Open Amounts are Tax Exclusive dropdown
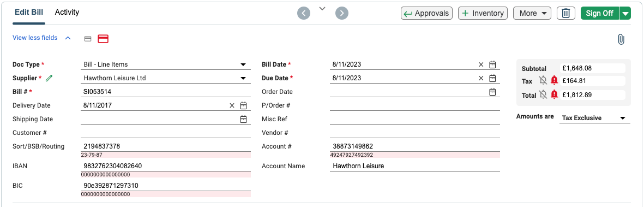 click(x=595, y=118)
